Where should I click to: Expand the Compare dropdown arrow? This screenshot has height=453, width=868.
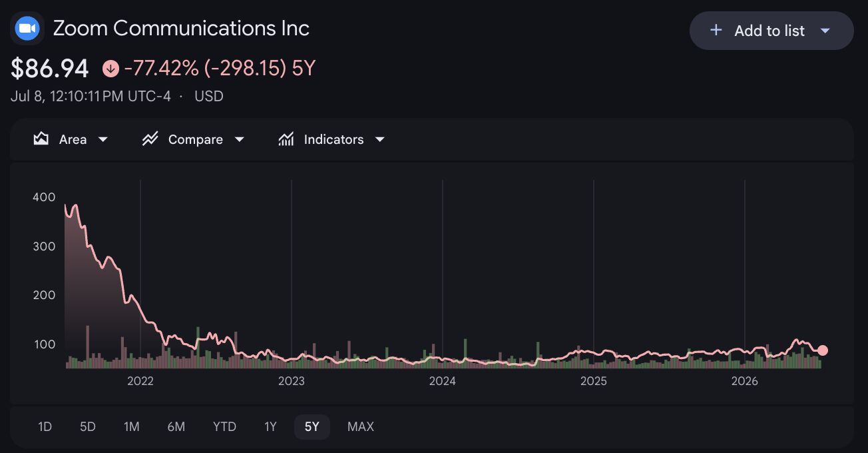point(240,139)
